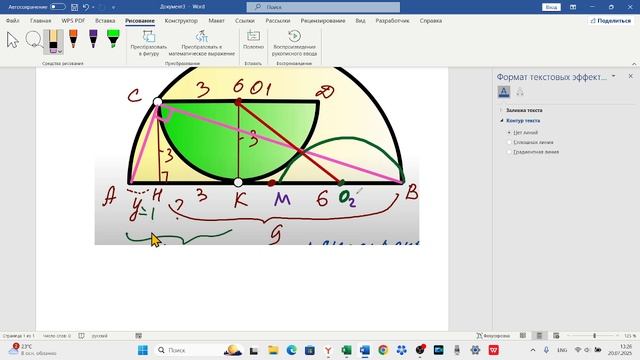Choose the black pencil pen tool
Image resolution: width=640 pixels, height=360 pixels.
53,42
